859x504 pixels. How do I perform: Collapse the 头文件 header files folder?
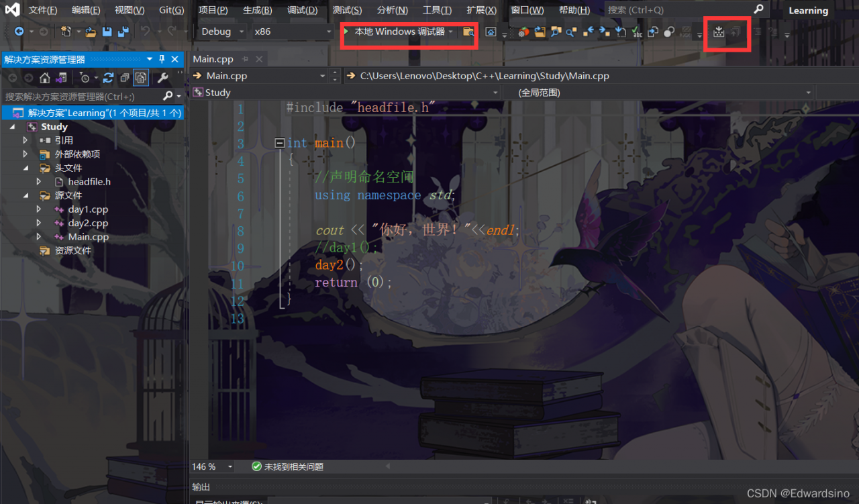(x=26, y=168)
